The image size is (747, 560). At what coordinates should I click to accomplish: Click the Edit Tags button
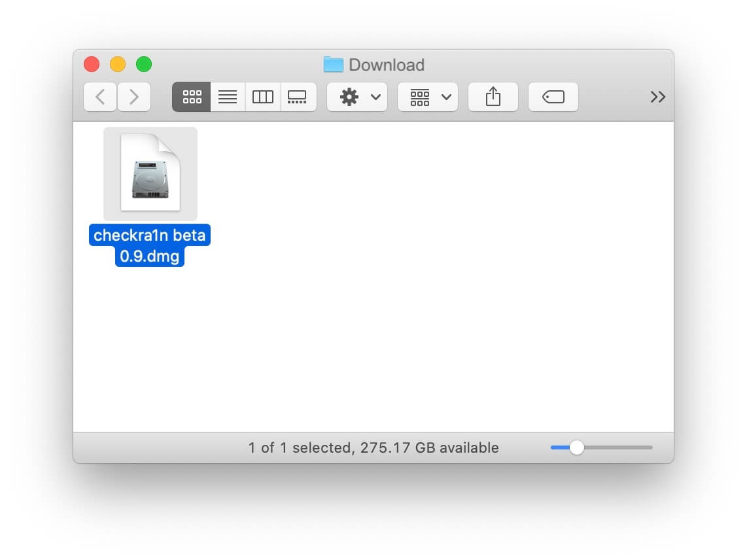553,97
